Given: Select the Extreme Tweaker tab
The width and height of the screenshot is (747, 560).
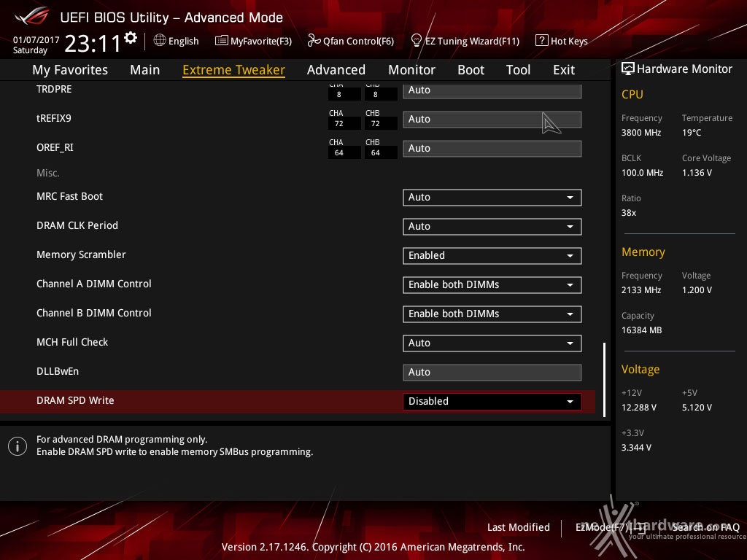Looking at the screenshot, I should [x=234, y=69].
